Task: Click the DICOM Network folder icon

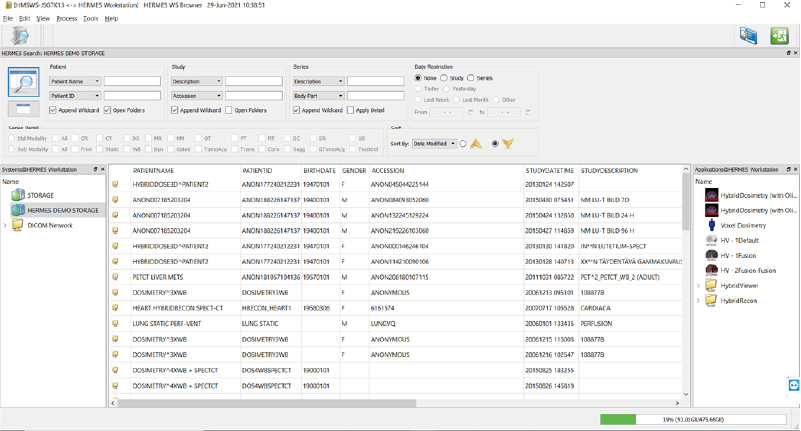Action: (18, 225)
